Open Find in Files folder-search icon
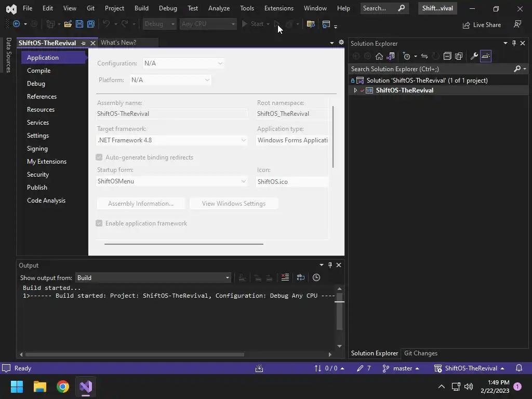 (x=311, y=24)
